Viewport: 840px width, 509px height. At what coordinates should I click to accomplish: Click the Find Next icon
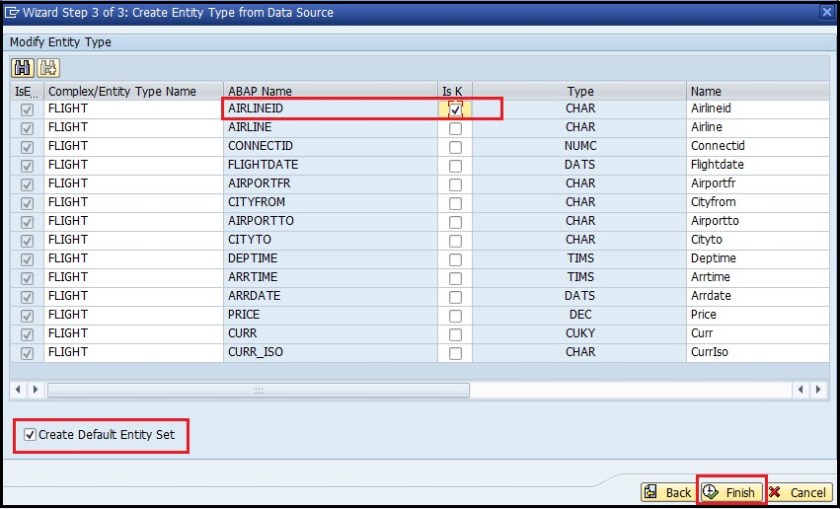click(49, 68)
